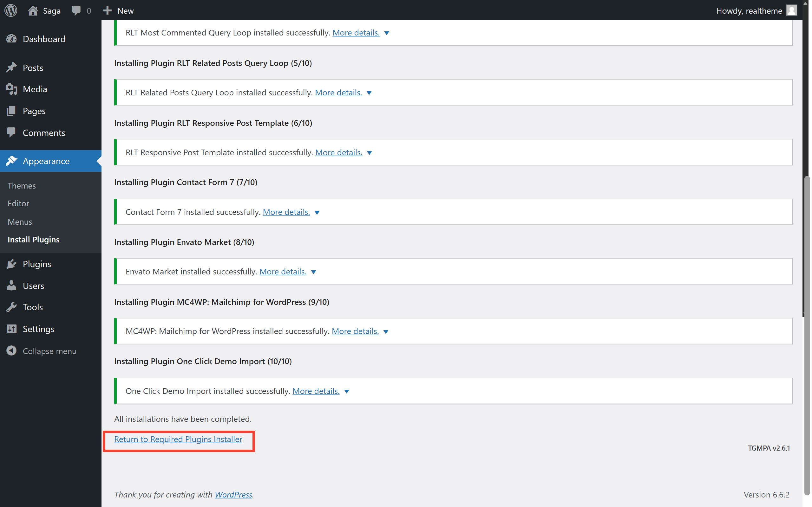Image resolution: width=812 pixels, height=507 pixels.
Task: Click the WordPress logo icon
Action: click(x=11, y=10)
